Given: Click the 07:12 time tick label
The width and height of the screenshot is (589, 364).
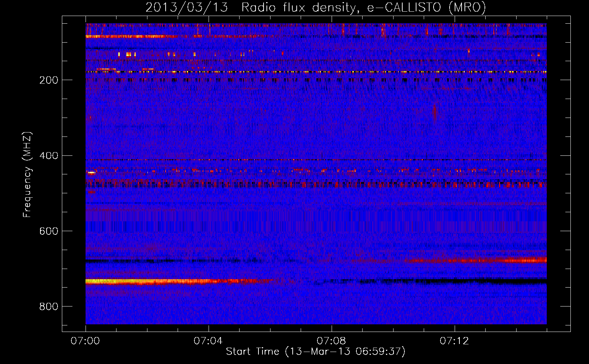Looking at the screenshot, I should pyautogui.click(x=454, y=341).
